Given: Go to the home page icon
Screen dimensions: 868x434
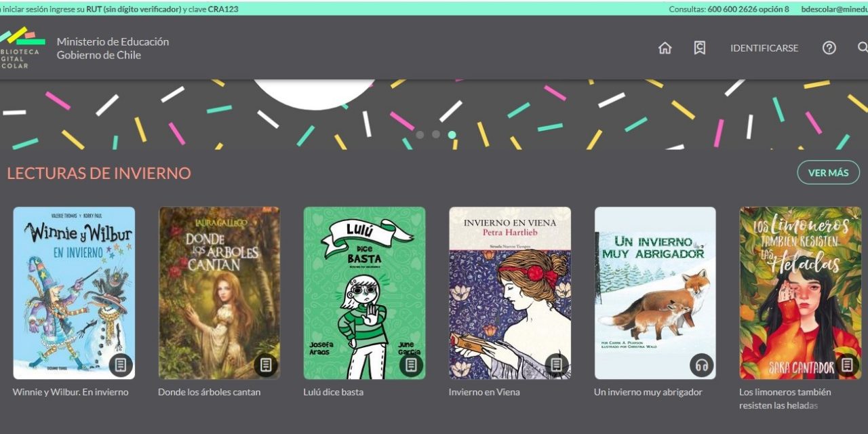Looking at the screenshot, I should (665, 48).
